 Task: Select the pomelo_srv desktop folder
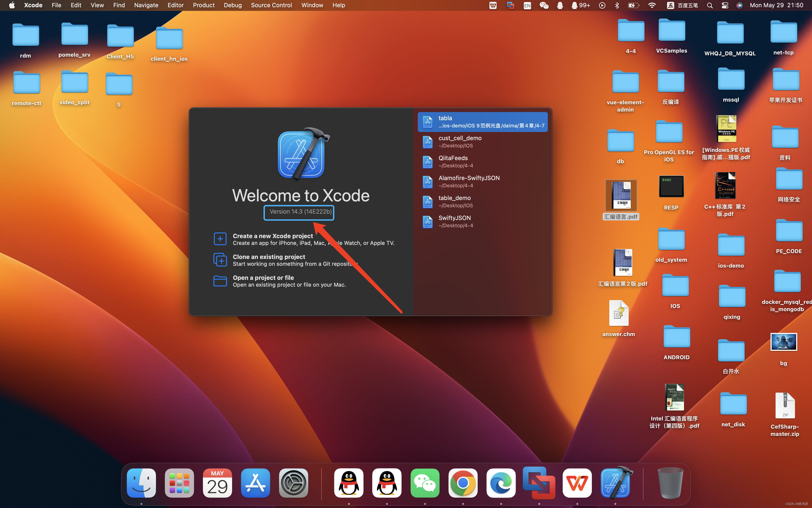[x=75, y=40]
